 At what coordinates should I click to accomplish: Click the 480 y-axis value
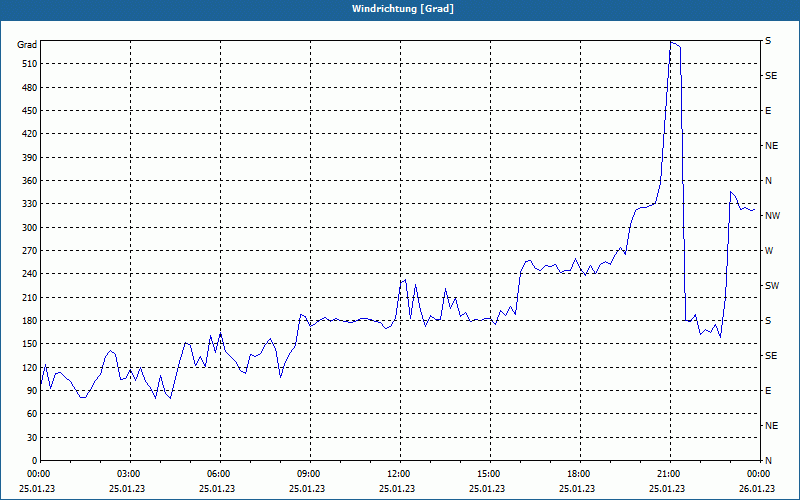coord(30,87)
